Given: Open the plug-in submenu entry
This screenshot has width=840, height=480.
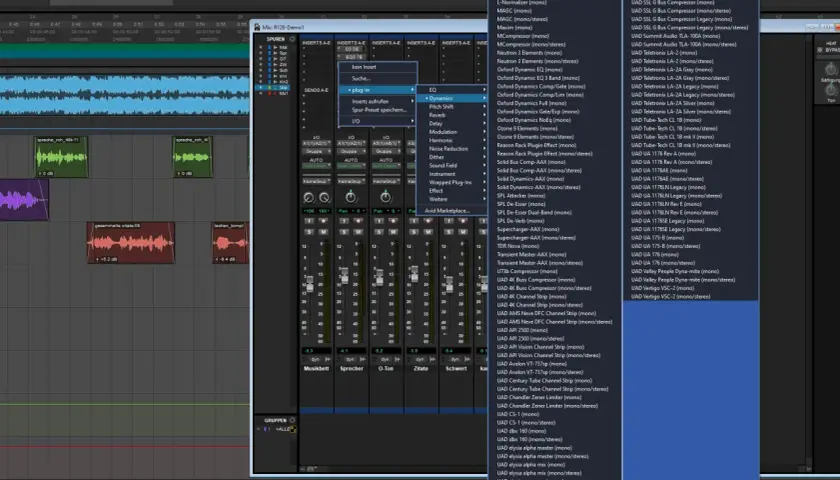Looking at the screenshot, I should (x=378, y=90).
